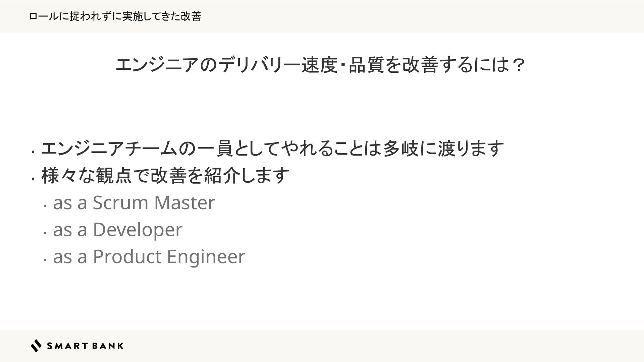Image resolution: width=644 pixels, height=362 pixels.
Task: Select the slide header 'ロールに捉われずに実施してきた改善'
Action: pos(115,16)
